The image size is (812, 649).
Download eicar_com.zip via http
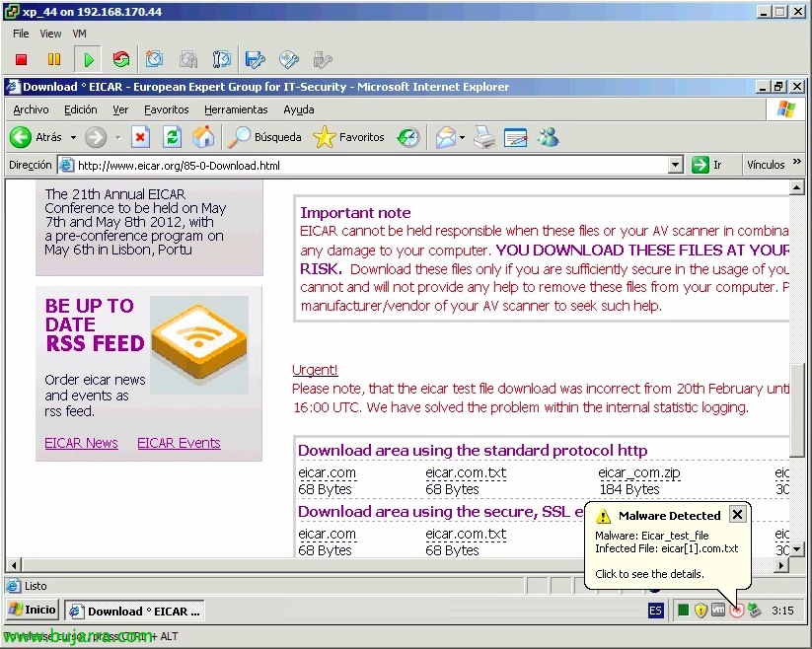point(639,473)
